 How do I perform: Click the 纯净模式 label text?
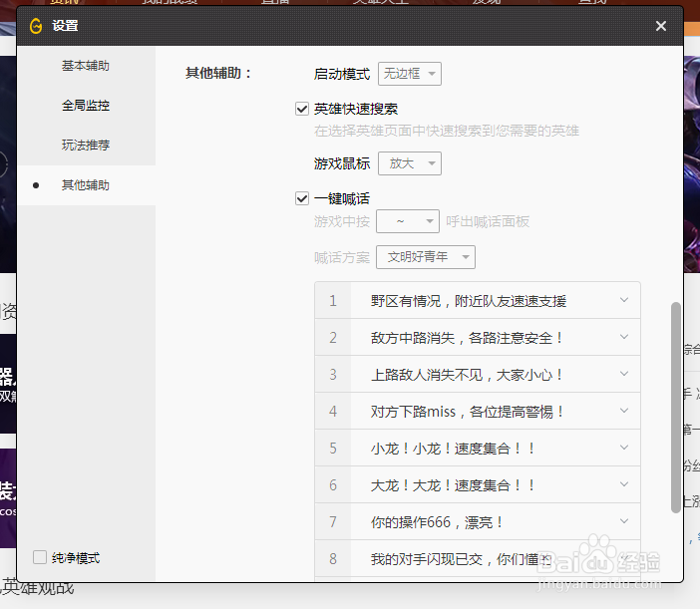coord(76,558)
